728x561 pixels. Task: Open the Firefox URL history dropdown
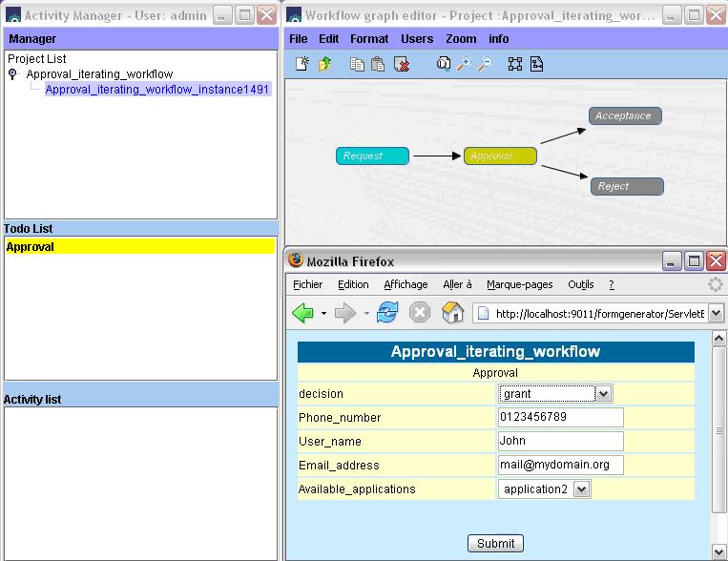tap(716, 313)
